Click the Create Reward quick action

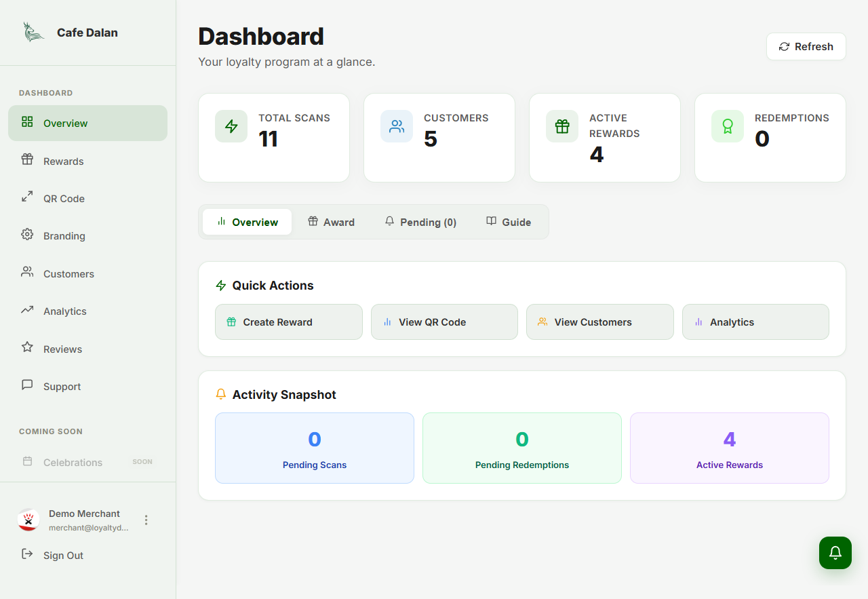(289, 322)
